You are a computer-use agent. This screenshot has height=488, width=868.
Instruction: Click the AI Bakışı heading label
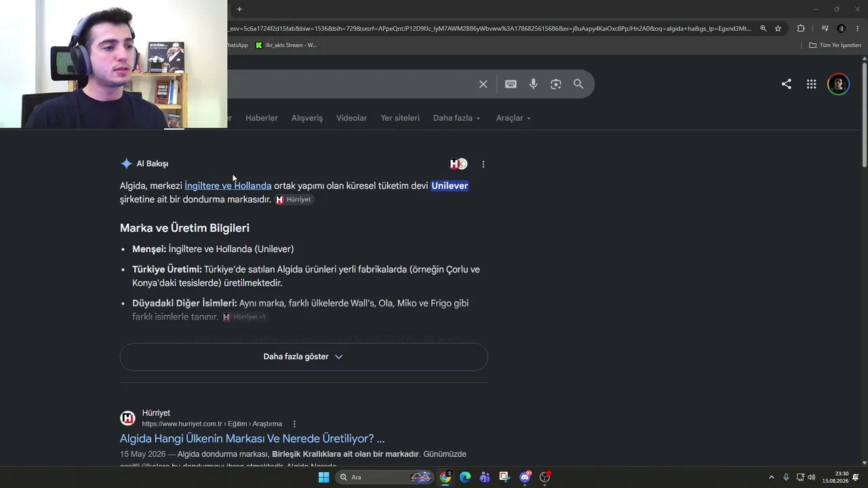pyautogui.click(x=153, y=163)
